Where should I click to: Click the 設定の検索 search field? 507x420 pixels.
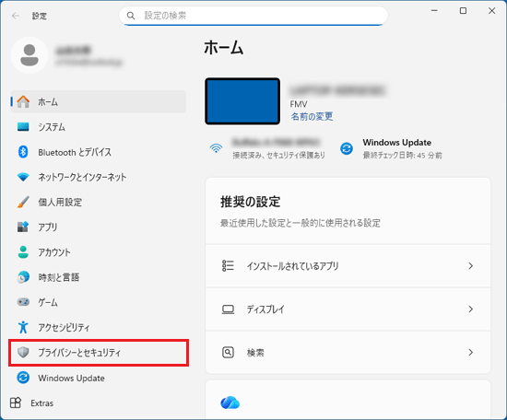pyautogui.click(x=253, y=16)
